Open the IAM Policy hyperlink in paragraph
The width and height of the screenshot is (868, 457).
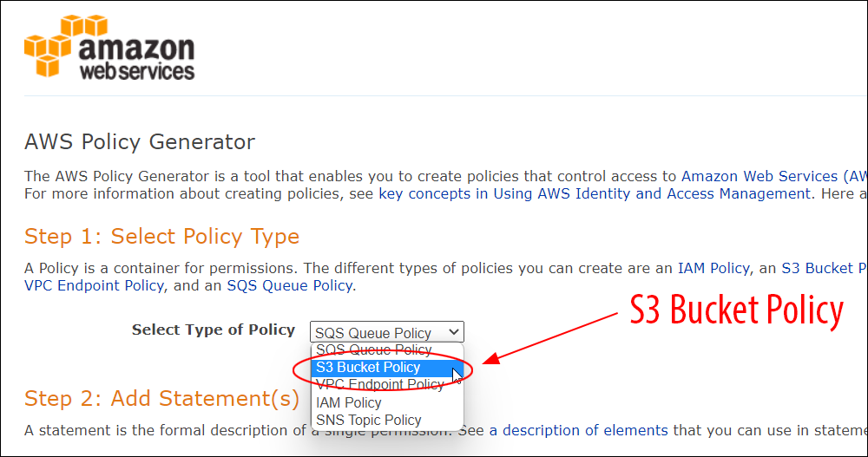(x=713, y=268)
